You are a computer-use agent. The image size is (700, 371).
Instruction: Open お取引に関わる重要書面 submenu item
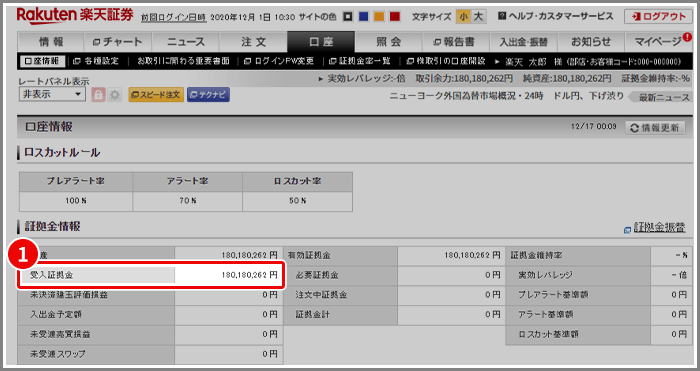183,61
